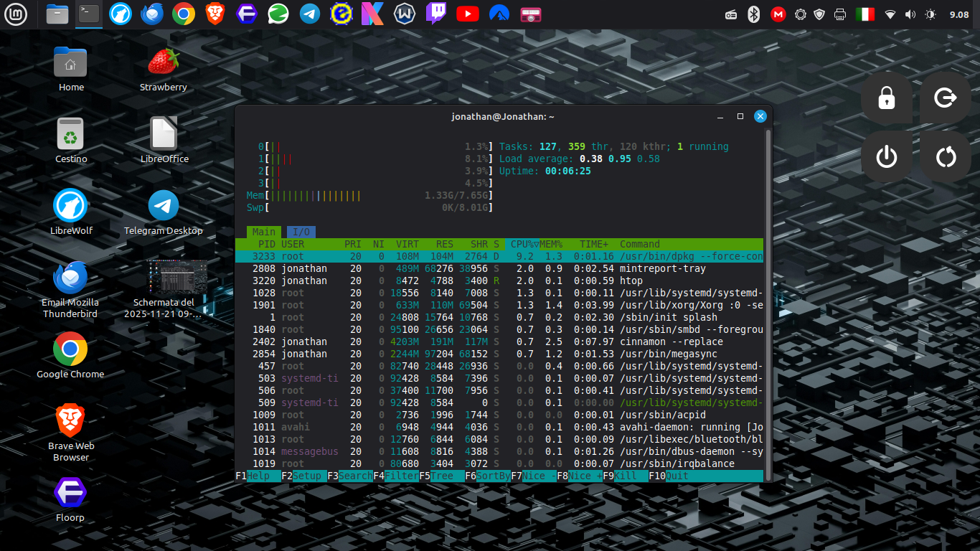Switch to htop Main tab
Screen dimensions: 980x551
click(x=263, y=232)
